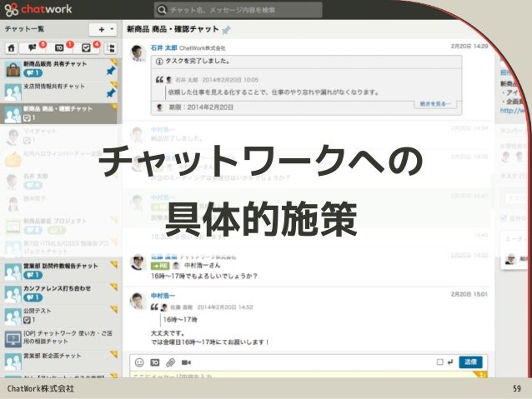The height and width of the screenshot is (399, 532).
Task: Click the Chatwork logo
Action: (38, 9)
